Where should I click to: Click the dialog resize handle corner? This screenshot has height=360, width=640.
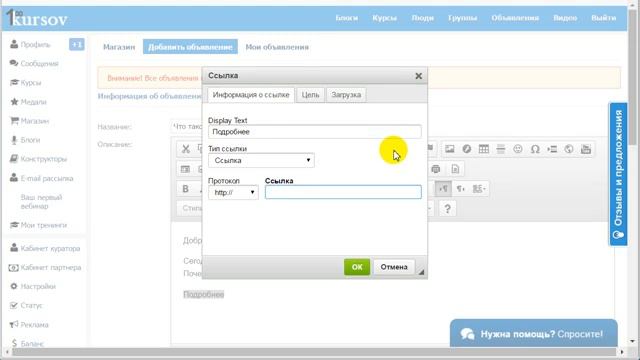click(421, 272)
